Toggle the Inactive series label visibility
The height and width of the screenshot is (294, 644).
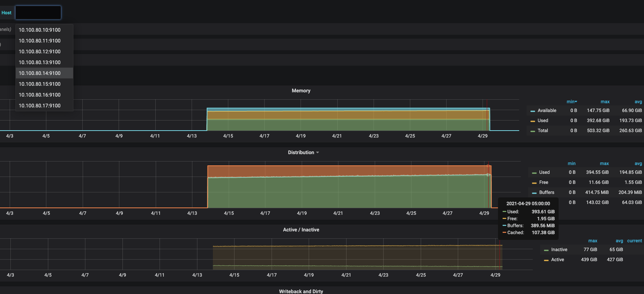pos(559,250)
